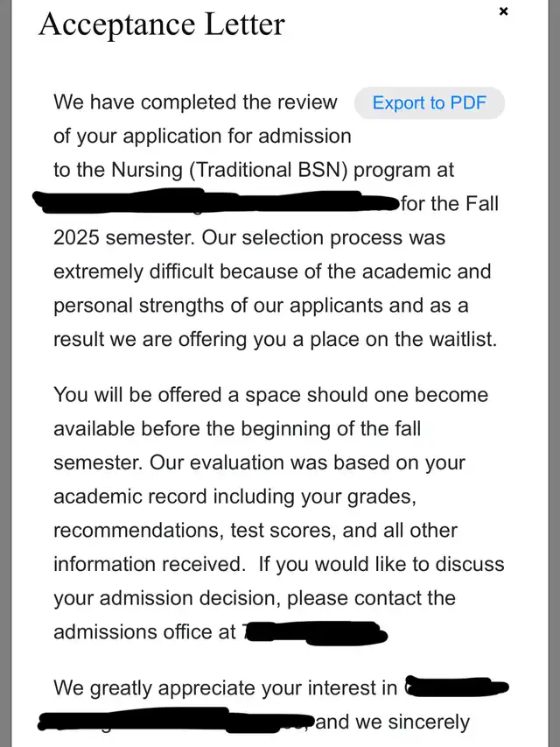The image size is (560, 747).
Task: Click the words 'admissions office at'
Action: tap(144, 631)
